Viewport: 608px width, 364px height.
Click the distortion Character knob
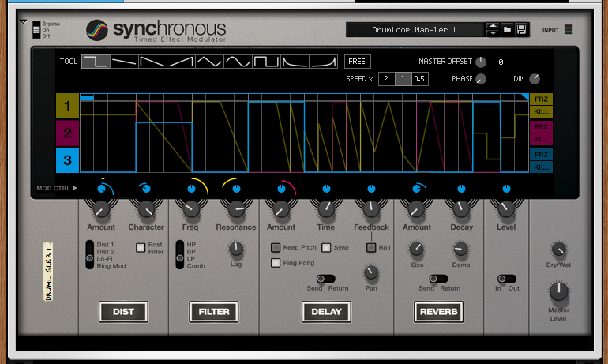(x=146, y=209)
